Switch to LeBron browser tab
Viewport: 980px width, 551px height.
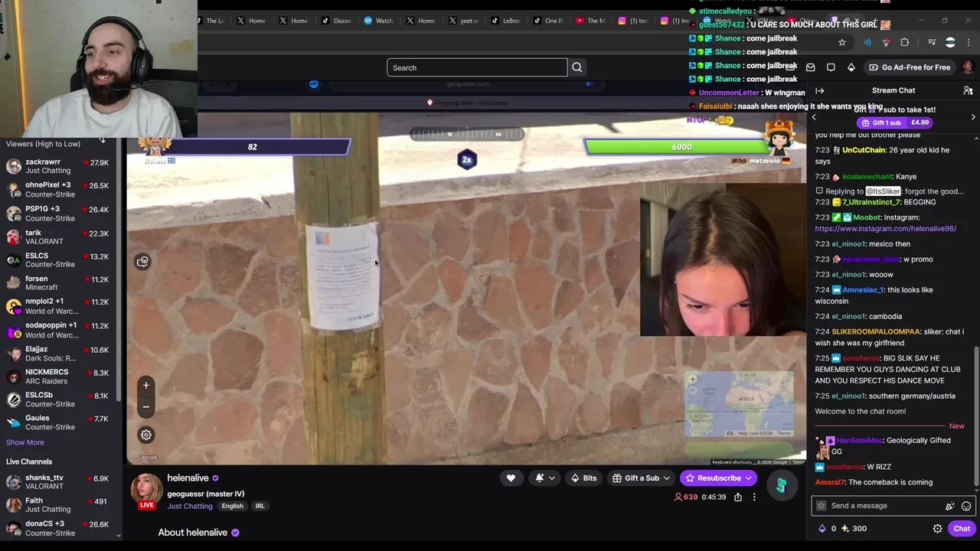click(x=505, y=21)
